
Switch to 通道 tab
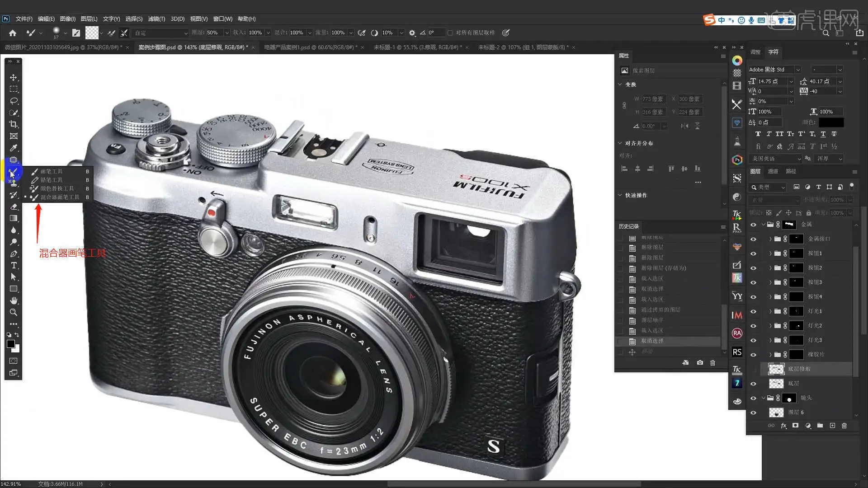point(773,171)
